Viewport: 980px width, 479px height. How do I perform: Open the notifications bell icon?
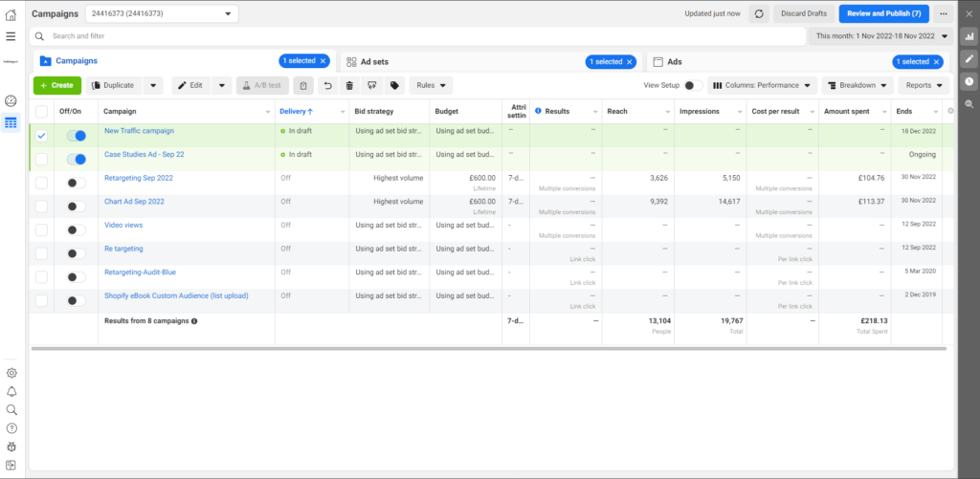[x=11, y=392]
